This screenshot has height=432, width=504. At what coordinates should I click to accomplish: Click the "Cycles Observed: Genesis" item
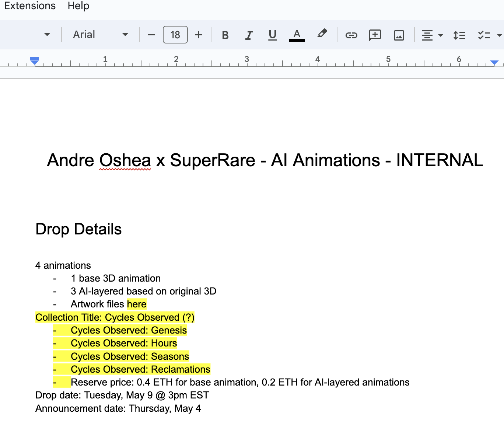click(x=129, y=330)
